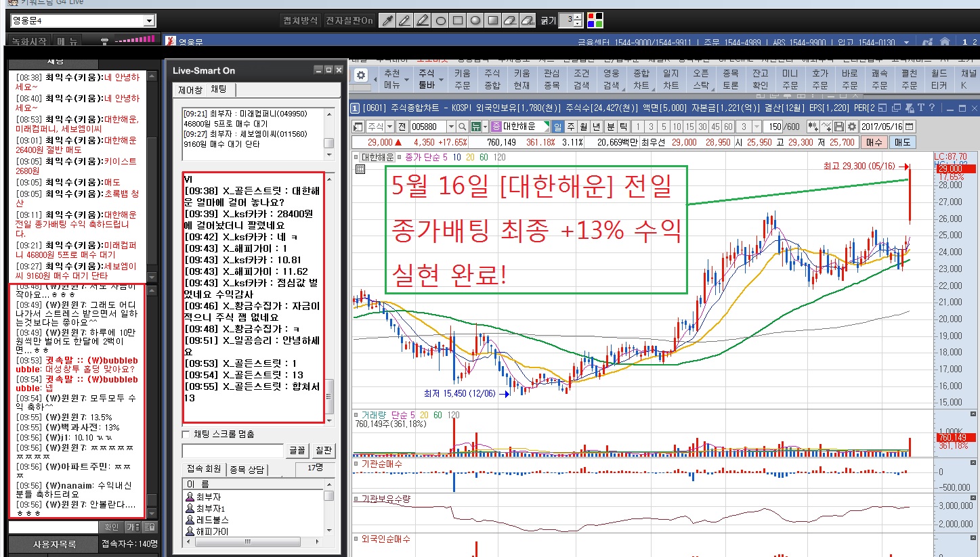Viewport: 980px width, 557px height.
Task: Click the 캡쳐방식 capture mode button
Action: point(300,21)
